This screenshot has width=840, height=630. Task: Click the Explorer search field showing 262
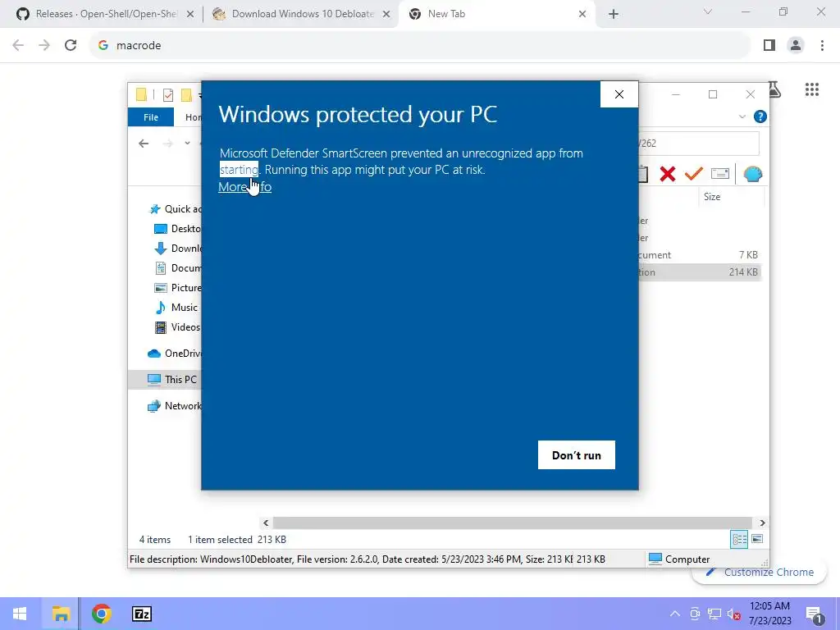click(x=697, y=143)
